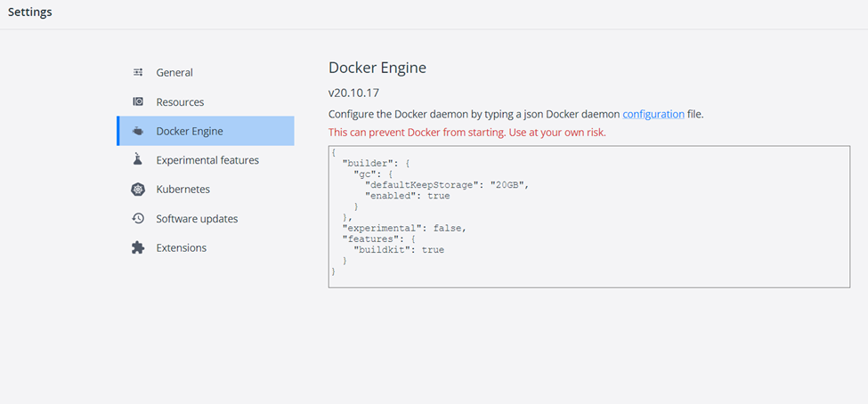Open the General settings section
The image size is (868, 404).
pyautogui.click(x=206, y=72)
